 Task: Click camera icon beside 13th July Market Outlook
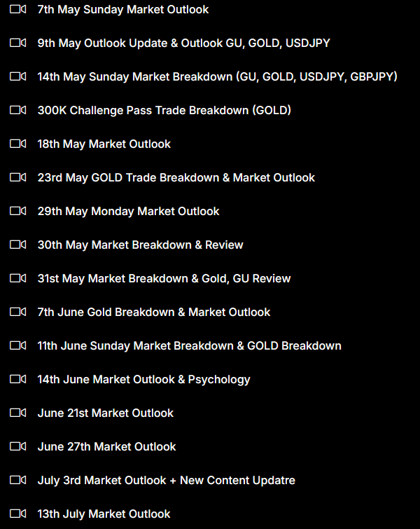point(17,514)
